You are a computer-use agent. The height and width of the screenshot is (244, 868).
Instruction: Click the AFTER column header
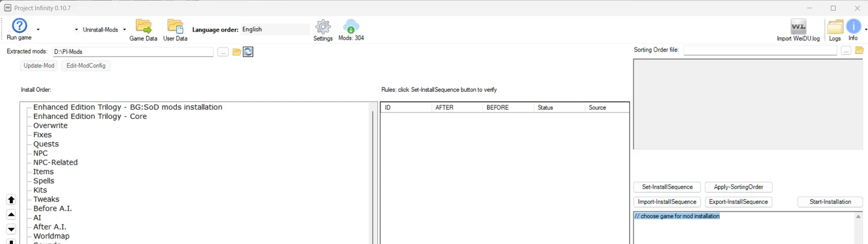(457, 108)
